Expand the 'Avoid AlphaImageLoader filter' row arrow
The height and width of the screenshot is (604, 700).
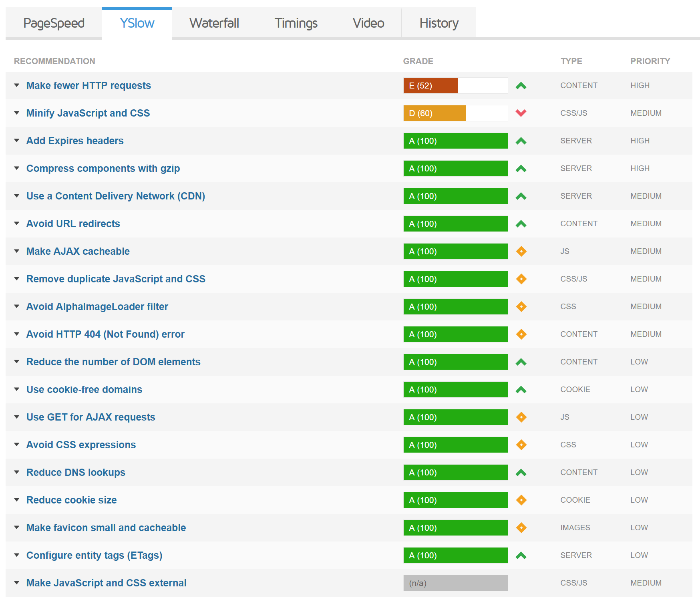tap(17, 306)
